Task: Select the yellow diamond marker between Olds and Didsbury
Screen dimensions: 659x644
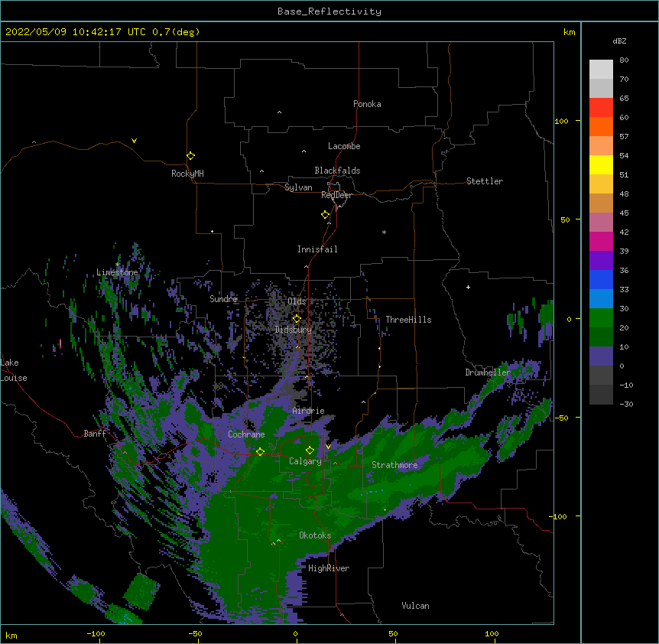Action: tap(297, 318)
